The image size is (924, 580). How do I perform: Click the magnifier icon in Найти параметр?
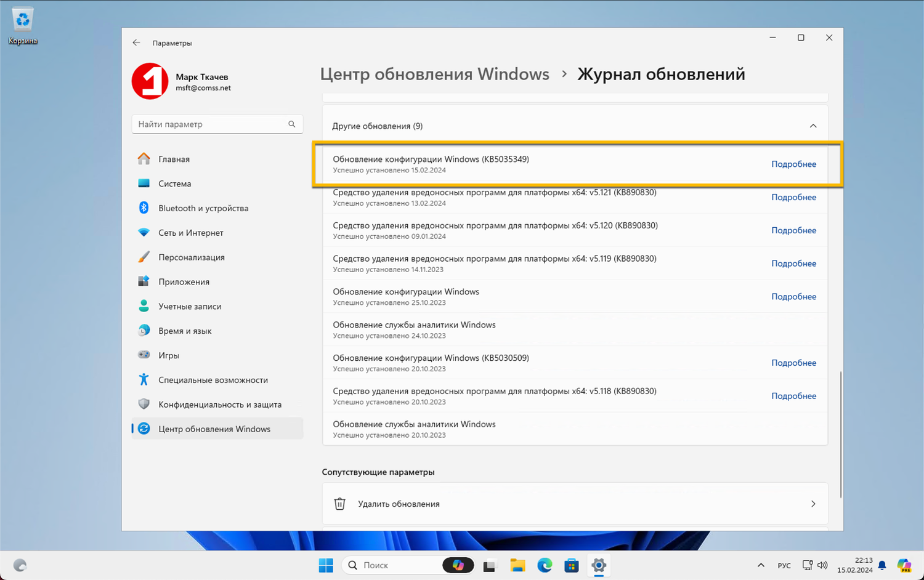click(x=292, y=124)
